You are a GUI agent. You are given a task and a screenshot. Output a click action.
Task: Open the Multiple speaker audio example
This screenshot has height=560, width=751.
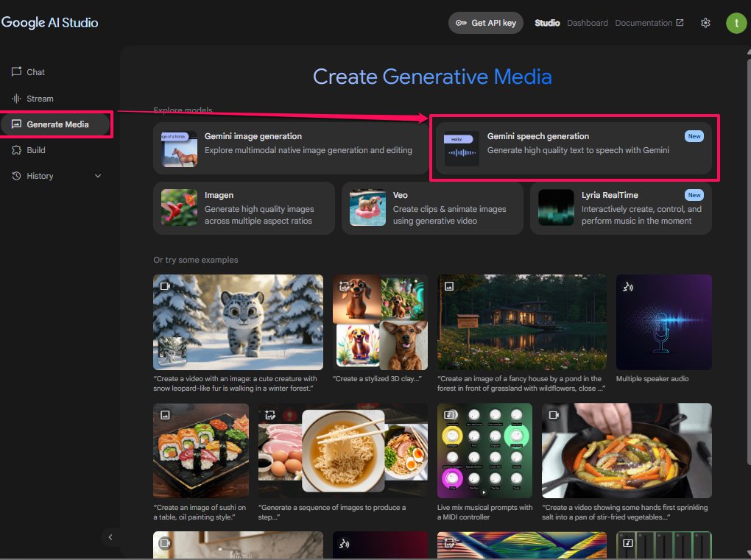point(664,322)
